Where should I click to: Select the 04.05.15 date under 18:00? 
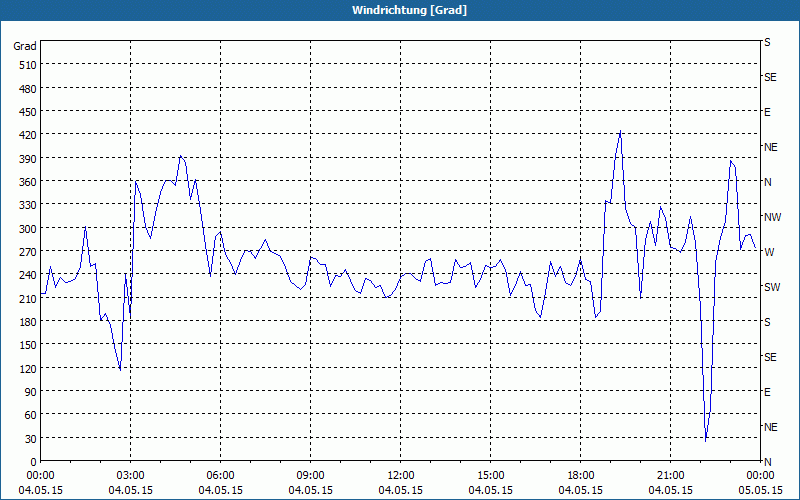[581, 490]
